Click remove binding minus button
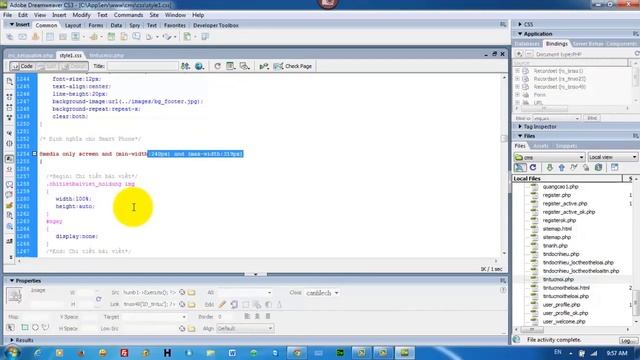This screenshot has height=360, width=640. click(x=529, y=54)
